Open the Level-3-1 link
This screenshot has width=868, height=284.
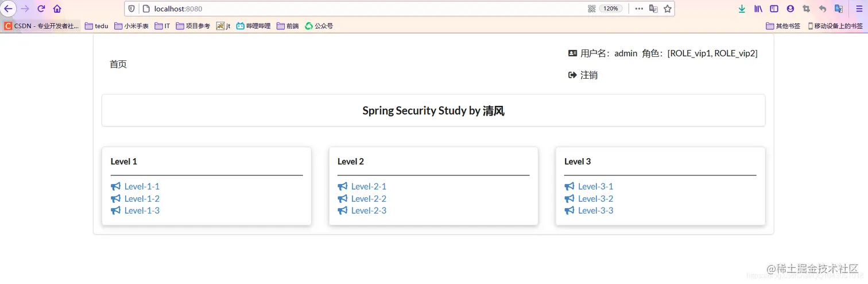(x=595, y=186)
